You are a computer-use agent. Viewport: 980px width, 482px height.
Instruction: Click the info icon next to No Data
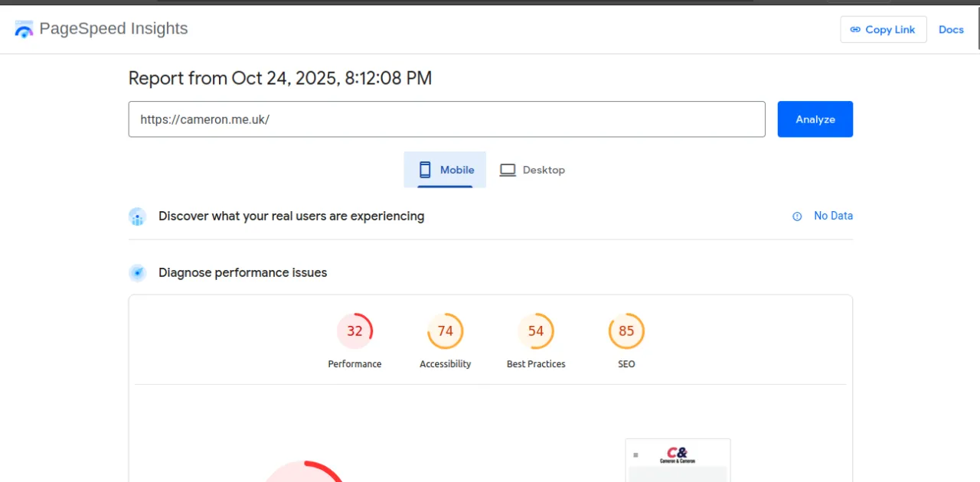click(796, 216)
